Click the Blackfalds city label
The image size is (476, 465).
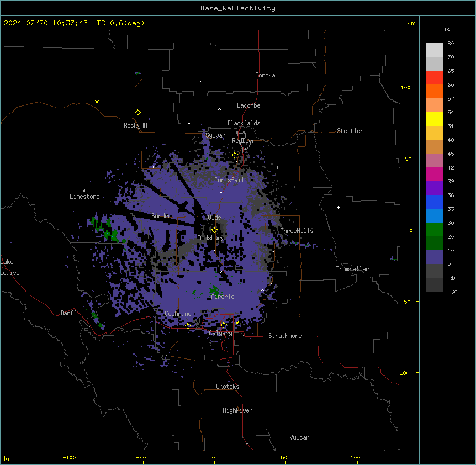click(244, 123)
